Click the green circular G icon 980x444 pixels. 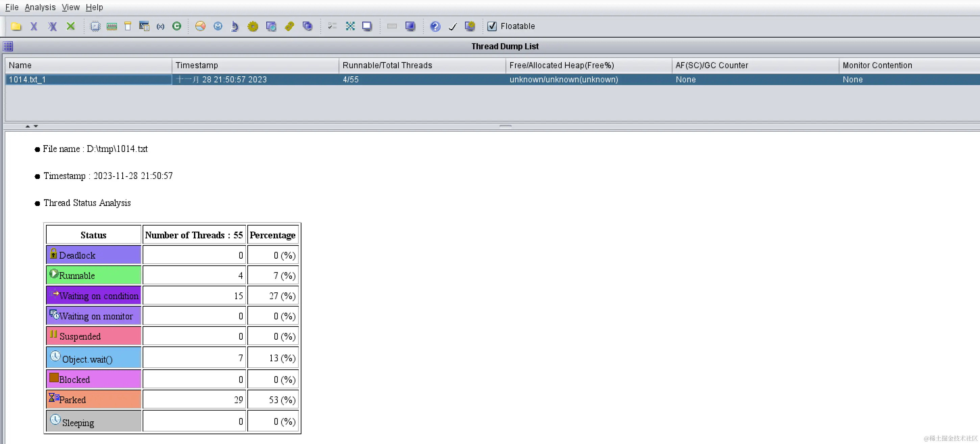(176, 26)
